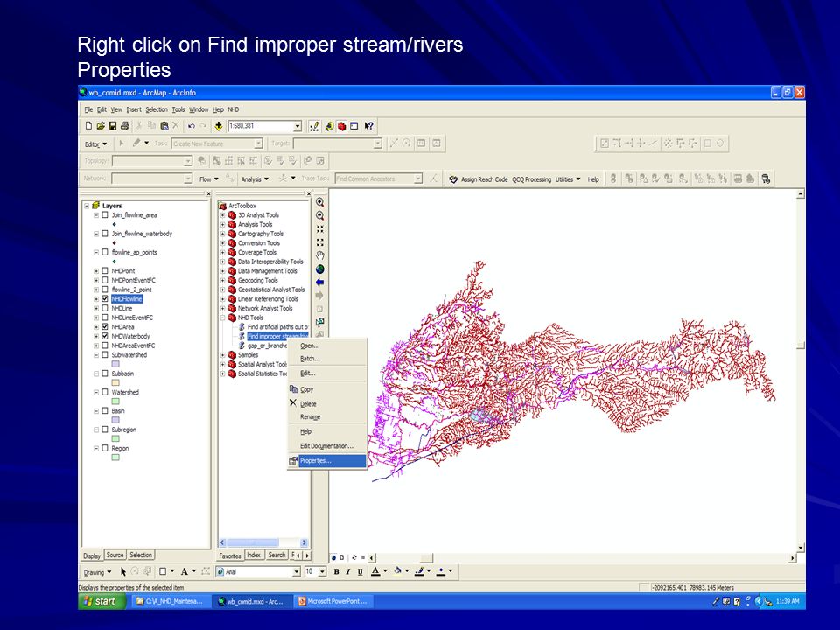
Task: Toggle Underline text in Drawing toolbar
Action: (x=360, y=571)
